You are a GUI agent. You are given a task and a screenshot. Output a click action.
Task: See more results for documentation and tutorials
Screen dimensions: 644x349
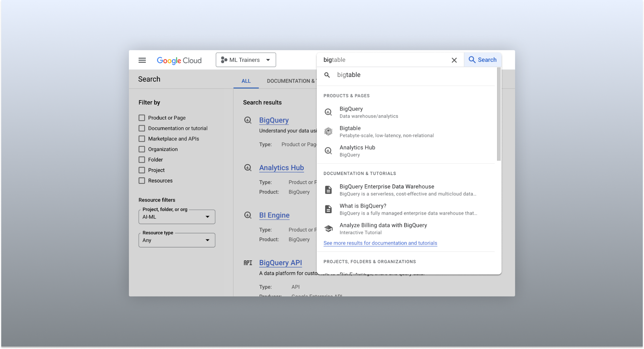click(x=380, y=243)
